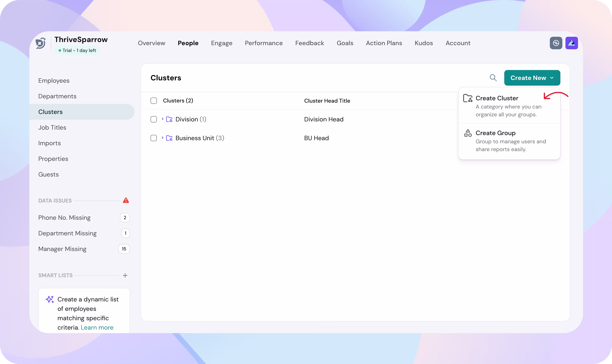612x364 pixels.
Task: Click the switch product icon in top bar
Action: (556, 43)
